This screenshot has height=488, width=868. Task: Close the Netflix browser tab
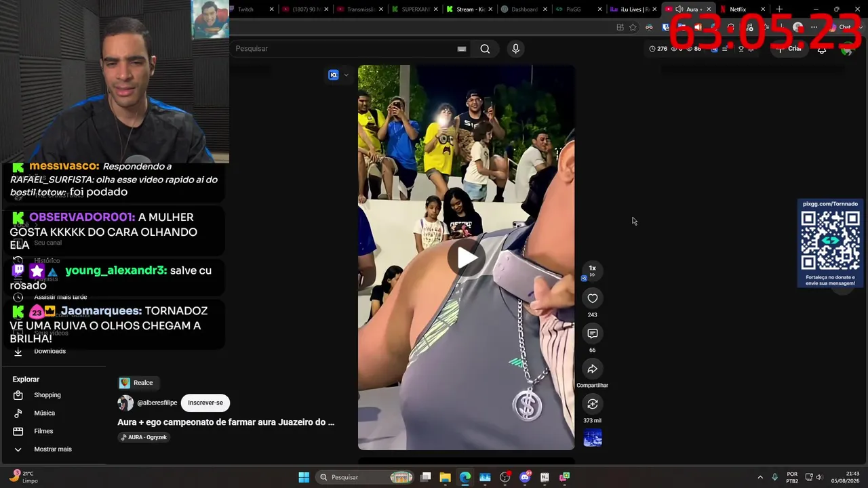coord(764,9)
